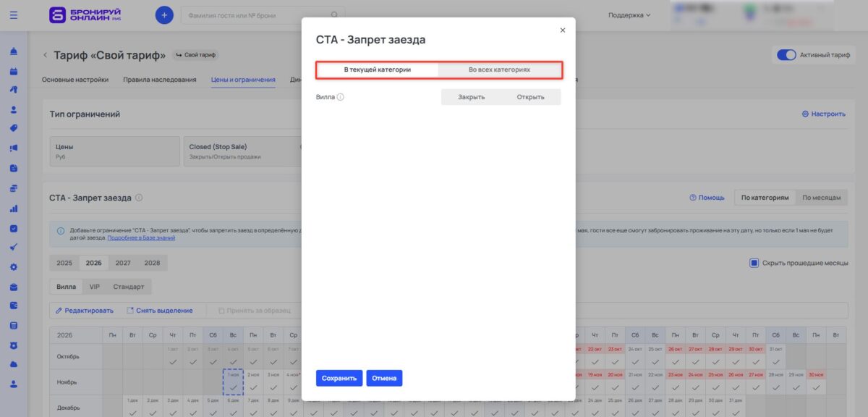This screenshot has height=417, width=868.
Task: Open the megaphone icon in sidebar
Action: pos(14,149)
